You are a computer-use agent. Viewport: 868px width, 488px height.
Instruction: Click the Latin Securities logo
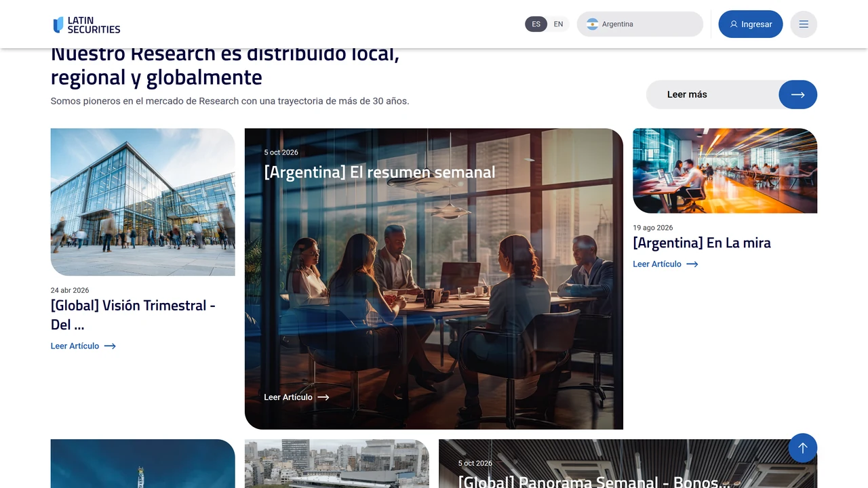(x=87, y=25)
